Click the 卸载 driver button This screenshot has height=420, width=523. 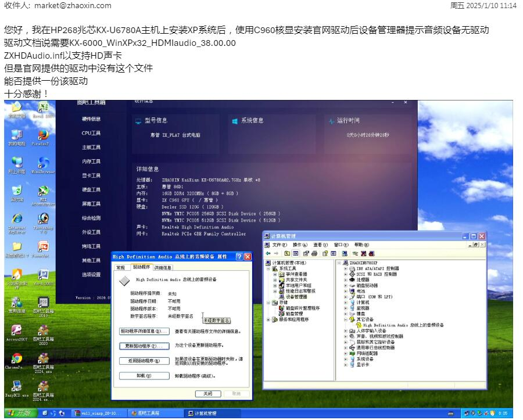[x=144, y=375]
